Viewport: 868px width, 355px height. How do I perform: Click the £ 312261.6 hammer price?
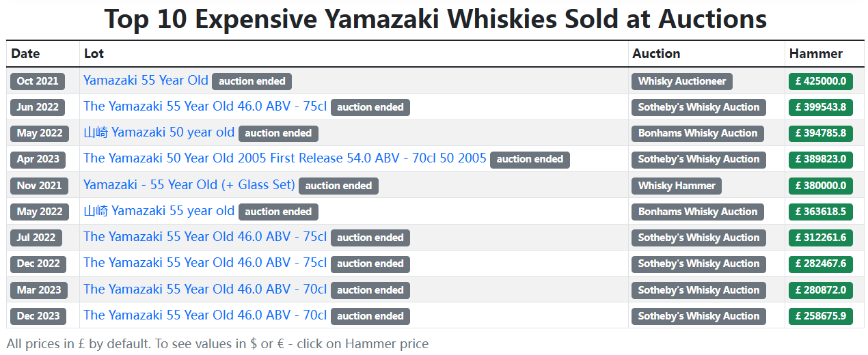pos(820,238)
